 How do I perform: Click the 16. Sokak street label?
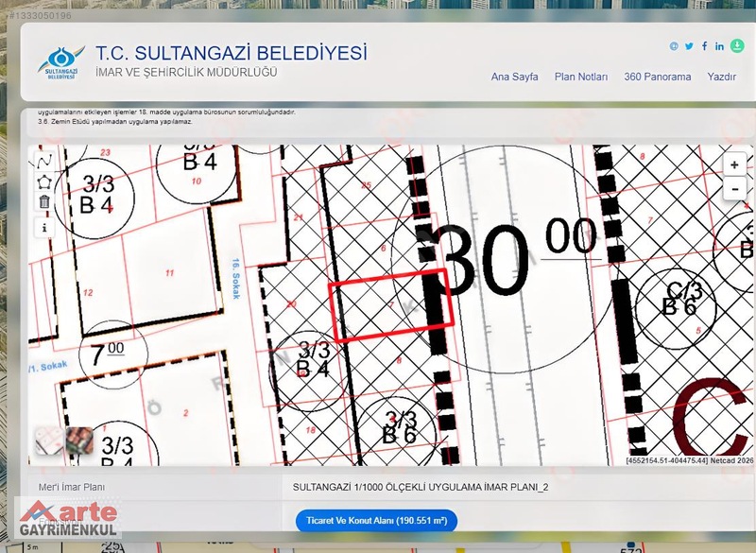pos(235,279)
